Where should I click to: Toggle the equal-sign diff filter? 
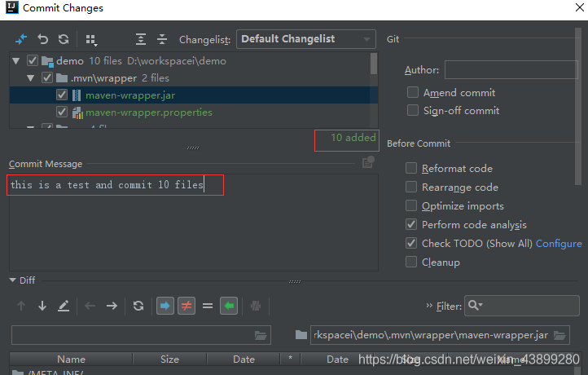tap(208, 306)
